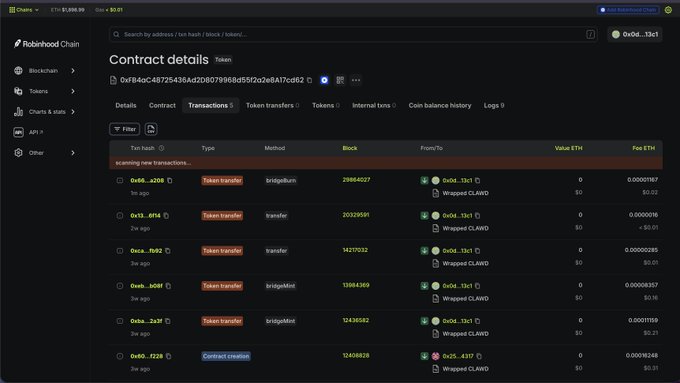Copy txn hash 0x66...a208
Image resolution: width=680 pixels, height=383 pixels.
tap(170, 180)
